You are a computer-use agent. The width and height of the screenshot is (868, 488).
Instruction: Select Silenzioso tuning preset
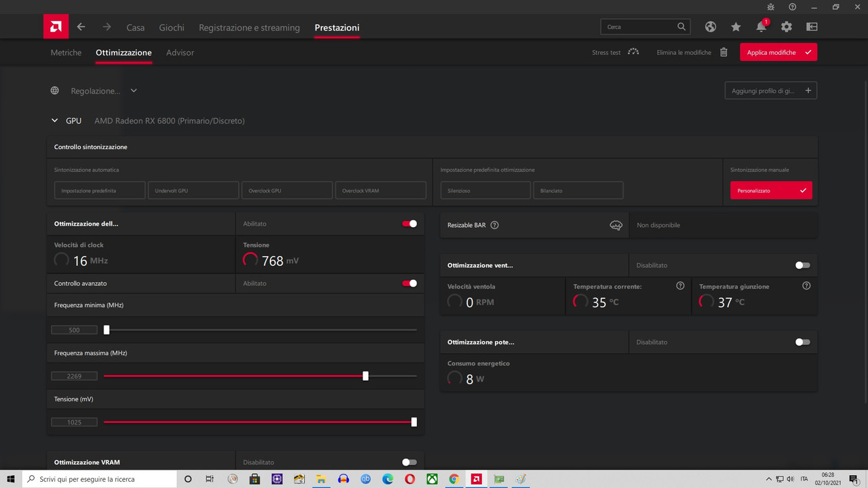pyautogui.click(x=486, y=190)
